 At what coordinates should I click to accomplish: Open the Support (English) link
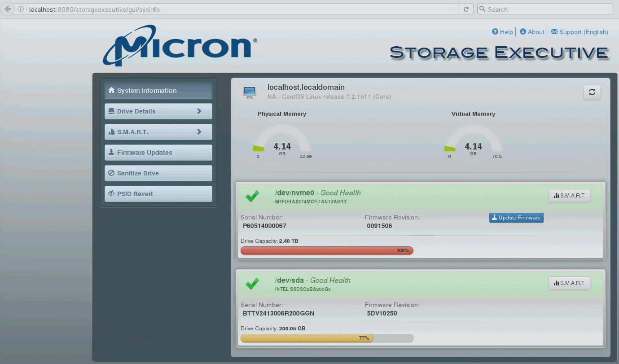click(584, 32)
